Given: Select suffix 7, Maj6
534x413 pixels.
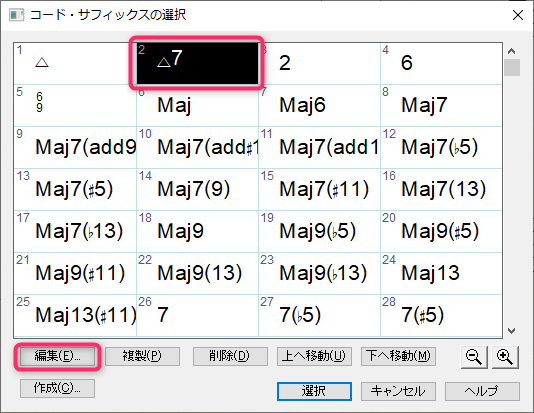Looking at the screenshot, I should click(x=319, y=106).
